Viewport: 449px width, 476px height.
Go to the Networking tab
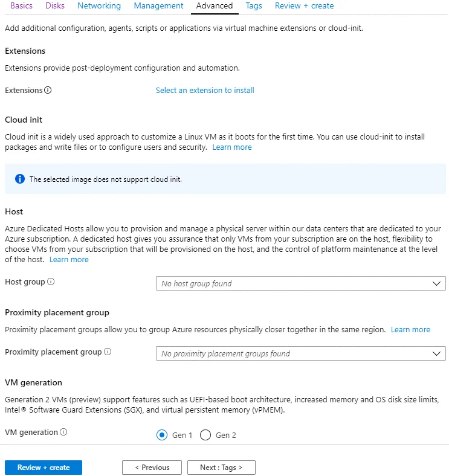(99, 6)
